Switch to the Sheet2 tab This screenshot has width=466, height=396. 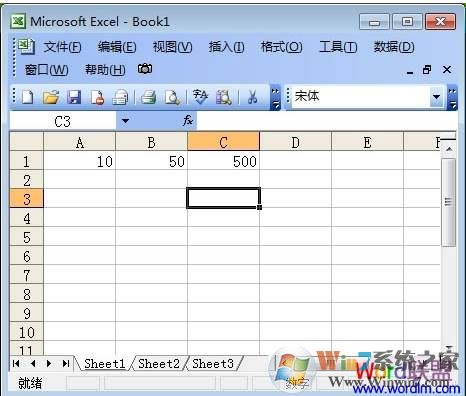click(159, 363)
